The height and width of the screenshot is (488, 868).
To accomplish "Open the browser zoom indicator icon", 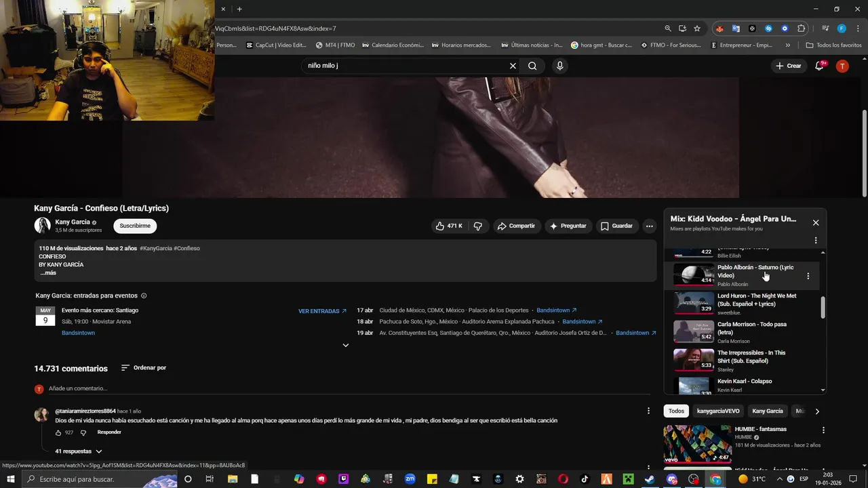I will (x=668, y=28).
